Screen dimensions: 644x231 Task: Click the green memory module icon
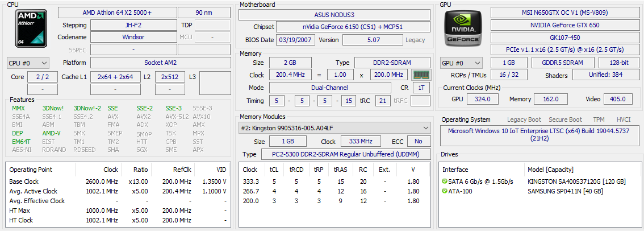(421, 75)
